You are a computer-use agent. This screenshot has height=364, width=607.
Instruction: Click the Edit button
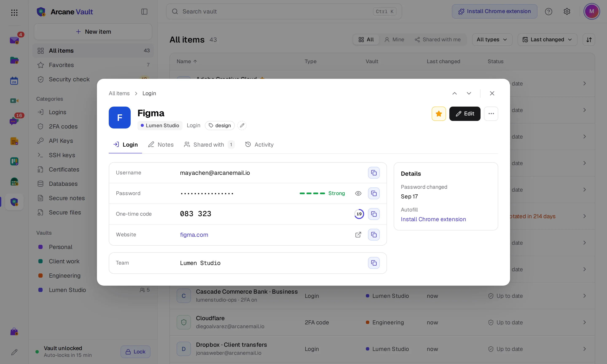click(x=465, y=114)
